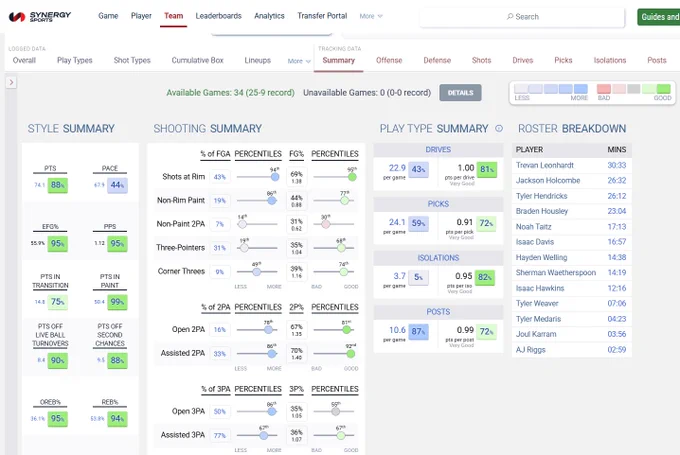Screen dimensions: 680x455
Task: Expand the left sidebar arrow
Action: click(11, 82)
